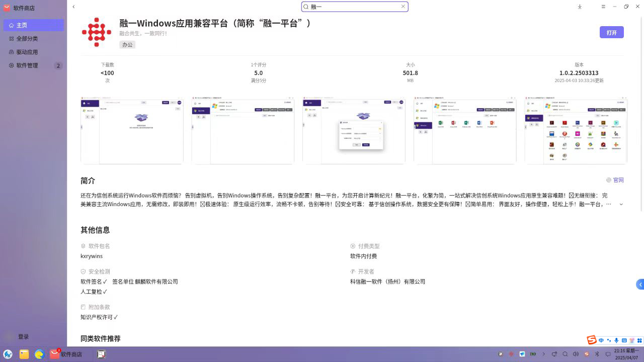Toggle punctuation mode on Sogou bar
644x362 pixels.
609,340
